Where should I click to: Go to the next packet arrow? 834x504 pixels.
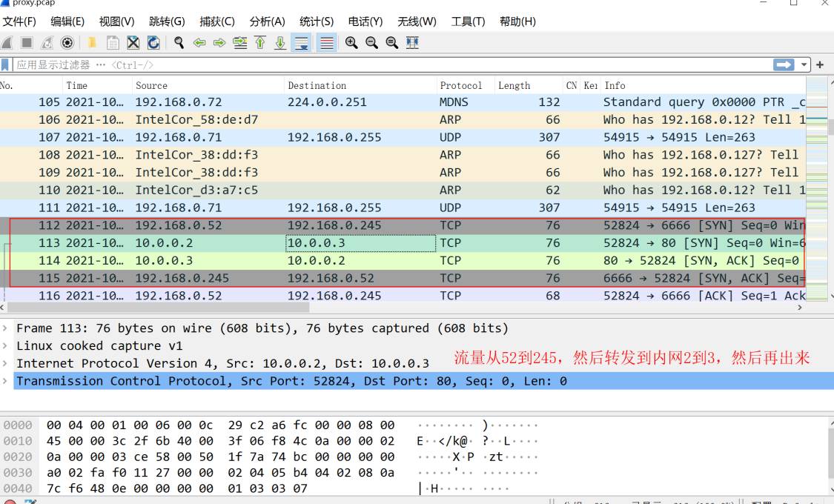(219, 43)
